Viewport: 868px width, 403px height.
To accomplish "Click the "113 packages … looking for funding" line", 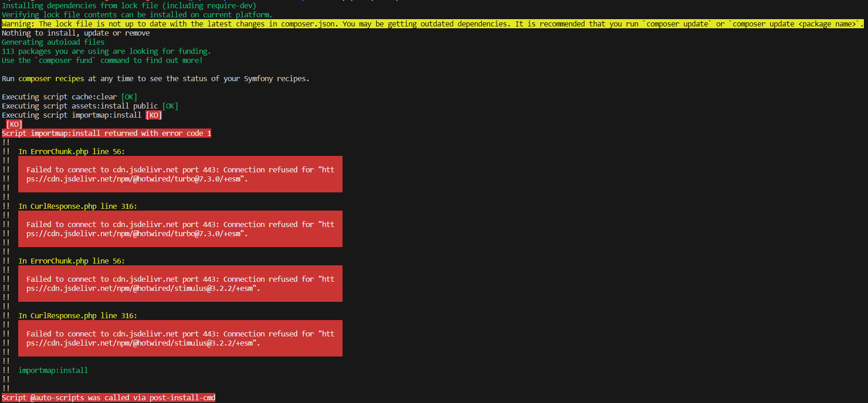I will pyautogui.click(x=106, y=51).
